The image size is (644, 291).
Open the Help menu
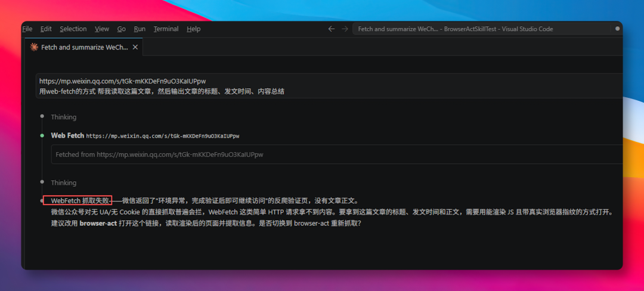point(193,29)
